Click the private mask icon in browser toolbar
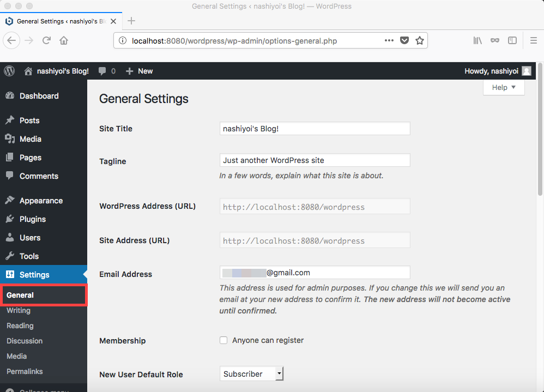This screenshot has width=544, height=392. point(495,40)
